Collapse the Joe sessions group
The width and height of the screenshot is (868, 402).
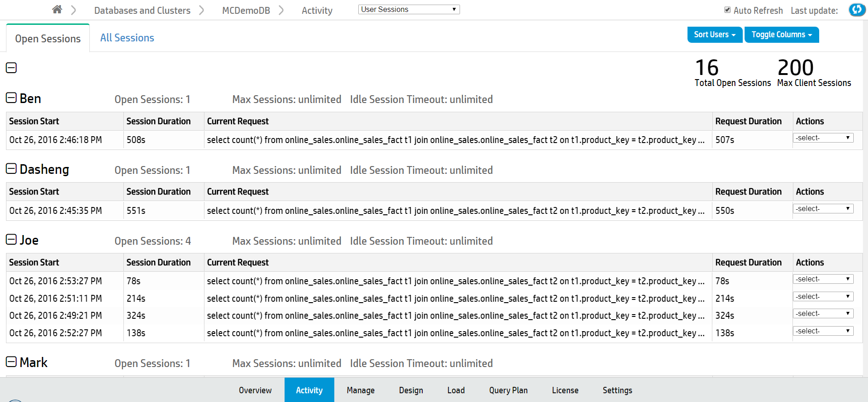coord(11,240)
